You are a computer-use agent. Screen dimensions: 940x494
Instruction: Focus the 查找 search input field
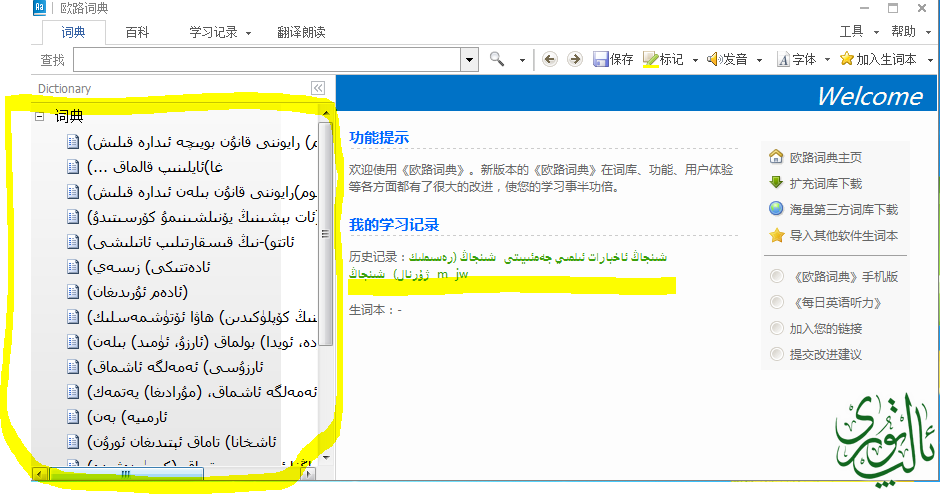click(x=267, y=60)
